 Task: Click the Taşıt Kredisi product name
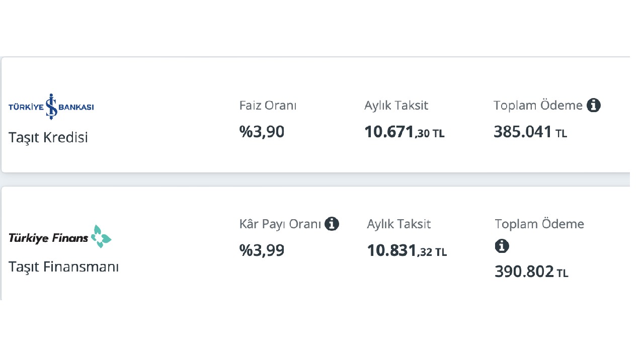tap(48, 137)
